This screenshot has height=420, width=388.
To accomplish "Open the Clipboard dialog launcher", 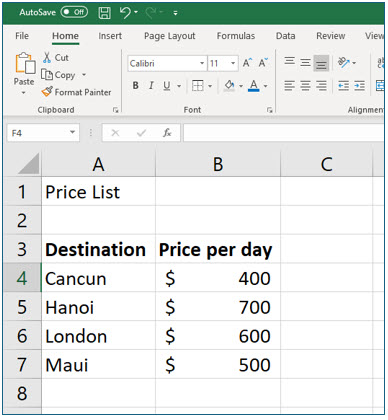I will (x=115, y=110).
